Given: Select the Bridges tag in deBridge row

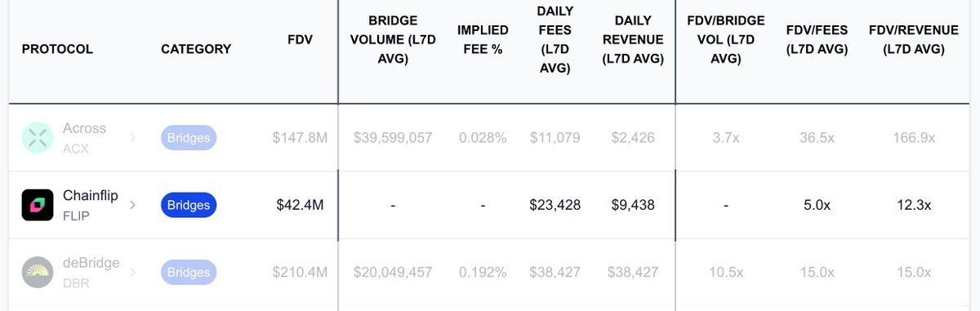Looking at the screenshot, I should 189,273.
